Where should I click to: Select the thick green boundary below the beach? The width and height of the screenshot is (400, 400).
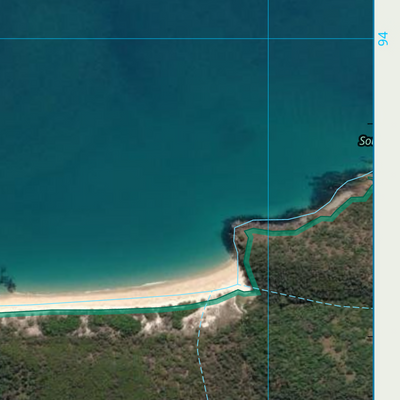[127, 311]
